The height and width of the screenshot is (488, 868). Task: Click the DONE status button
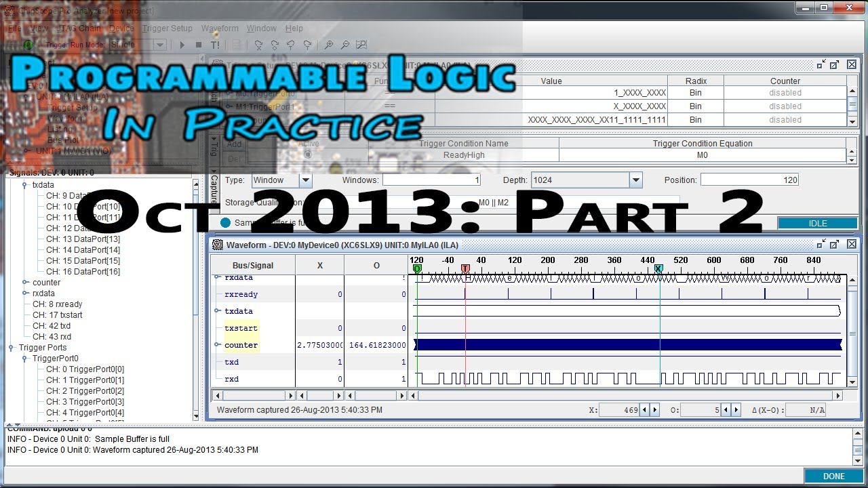pos(833,476)
